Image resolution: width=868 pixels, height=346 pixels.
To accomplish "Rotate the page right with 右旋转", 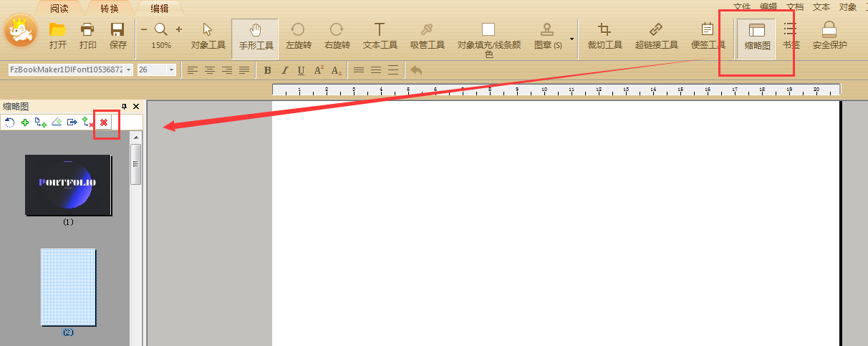I will (337, 37).
